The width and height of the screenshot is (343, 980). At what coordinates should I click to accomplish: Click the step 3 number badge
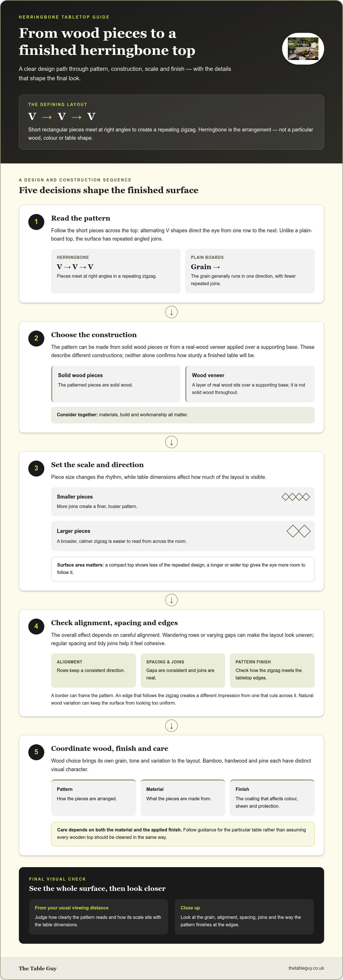pyautogui.click(x=36, y=468)
